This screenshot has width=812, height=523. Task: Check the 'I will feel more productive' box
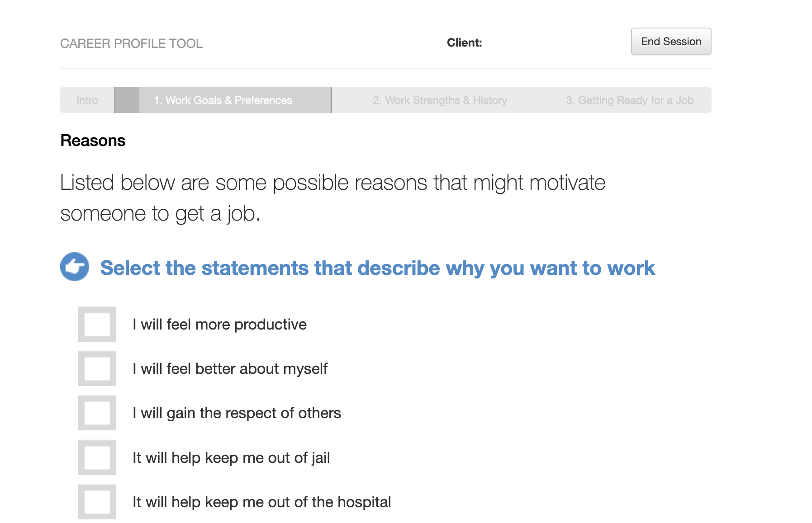[97, 325]
